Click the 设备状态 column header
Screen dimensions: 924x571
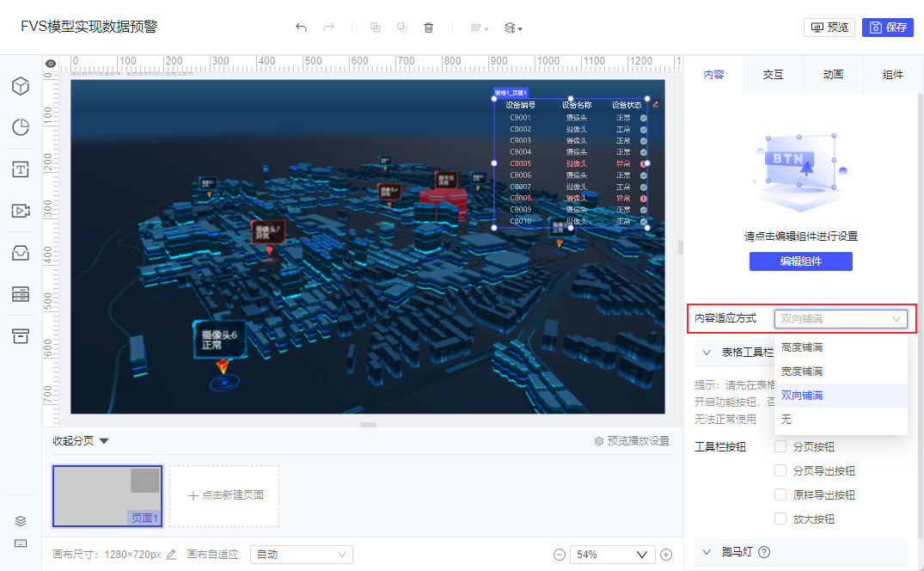coord(627,105)
